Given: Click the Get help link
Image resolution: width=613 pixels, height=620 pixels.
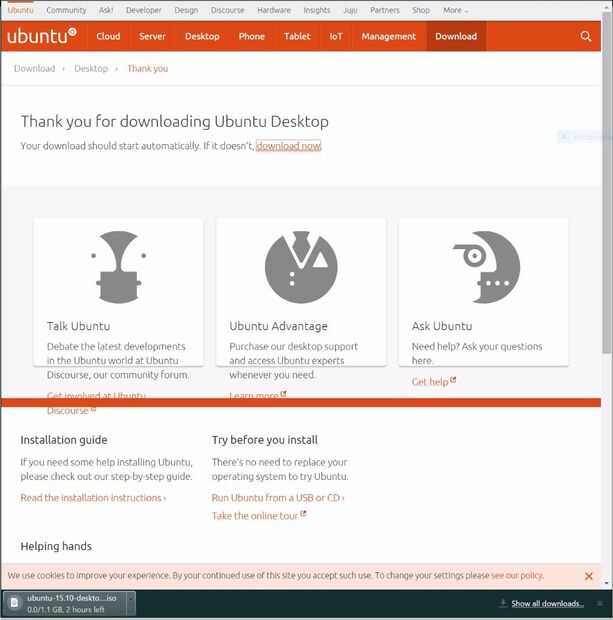Looking at the screenshot, I should [x=433, y=382].
